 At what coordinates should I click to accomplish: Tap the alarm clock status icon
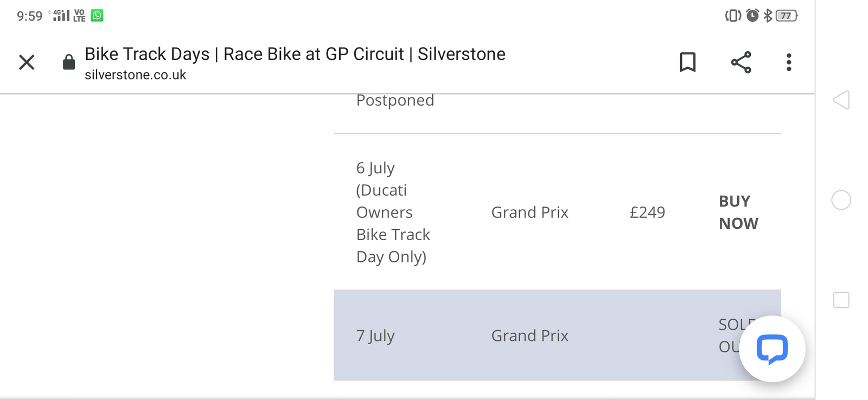pos(752,16)
